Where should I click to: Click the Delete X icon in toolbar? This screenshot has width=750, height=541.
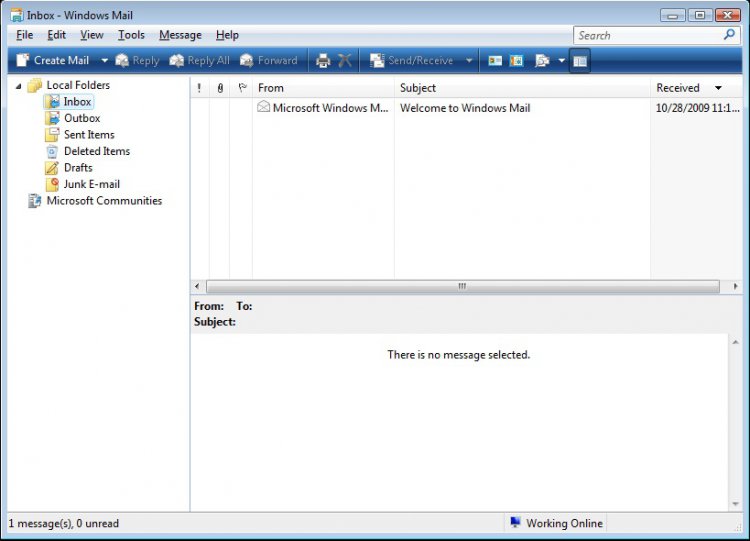[344, 61]
